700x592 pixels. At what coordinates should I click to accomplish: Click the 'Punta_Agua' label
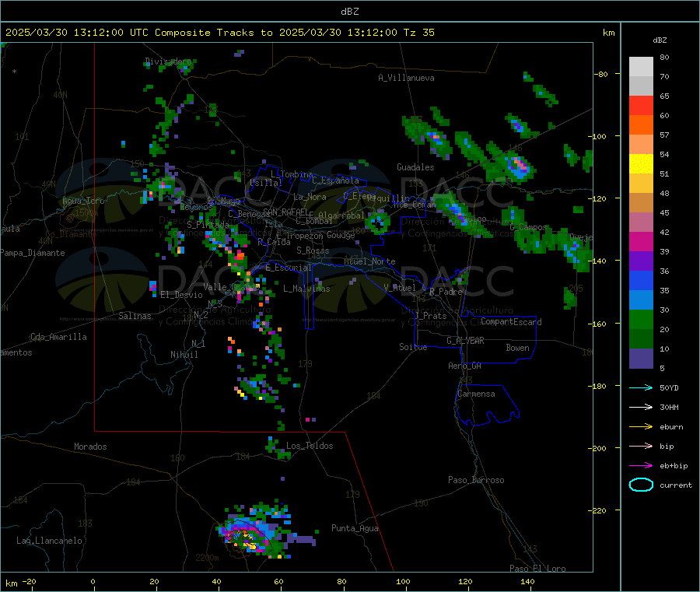(x=355, y=528)
